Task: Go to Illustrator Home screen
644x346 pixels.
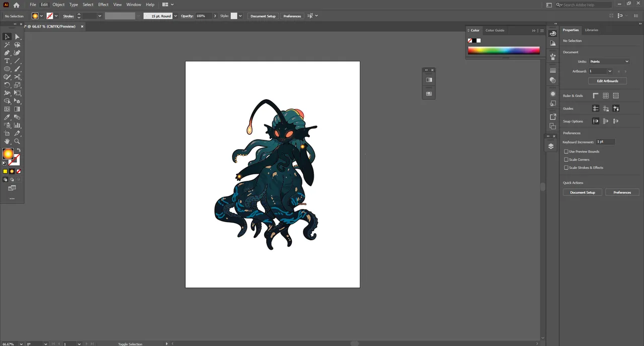Action: pyautogui.click(x=17, y=5)
